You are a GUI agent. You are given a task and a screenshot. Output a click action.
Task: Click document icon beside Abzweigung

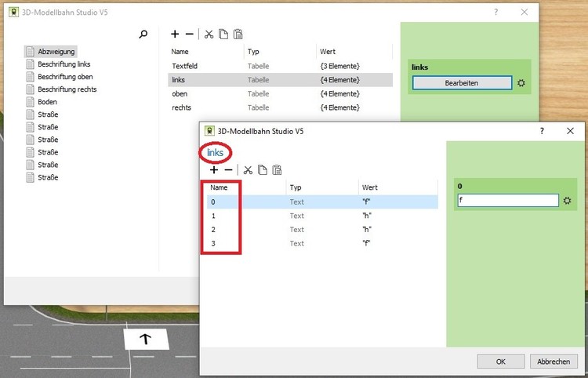(31, 52)
